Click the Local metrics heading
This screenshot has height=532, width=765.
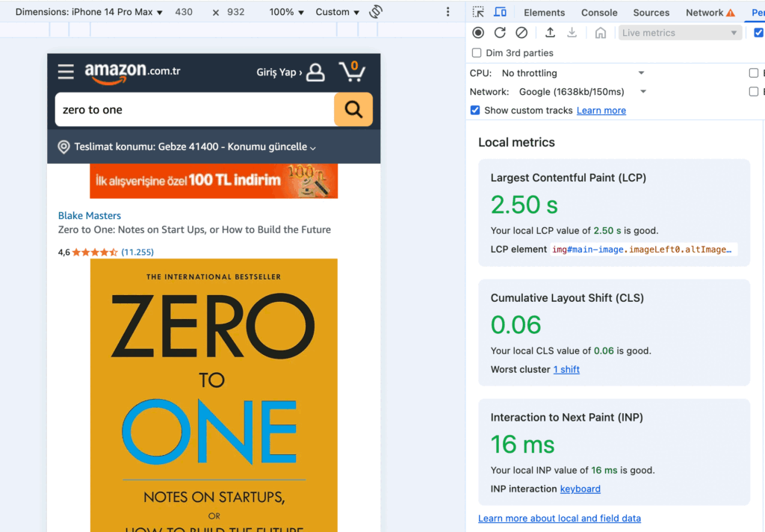517,143
